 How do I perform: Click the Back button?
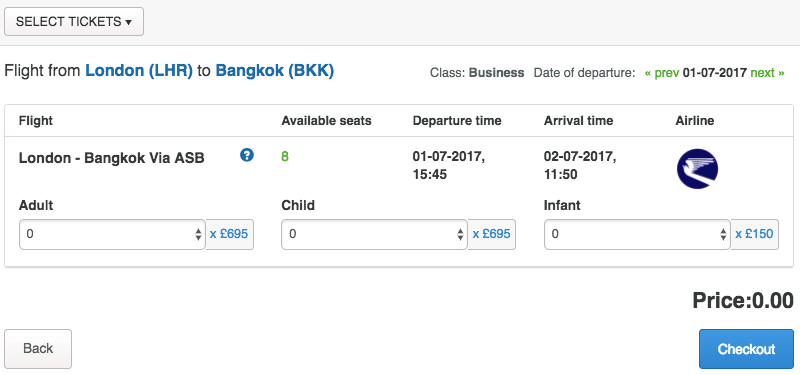click(x=38, y=348)
